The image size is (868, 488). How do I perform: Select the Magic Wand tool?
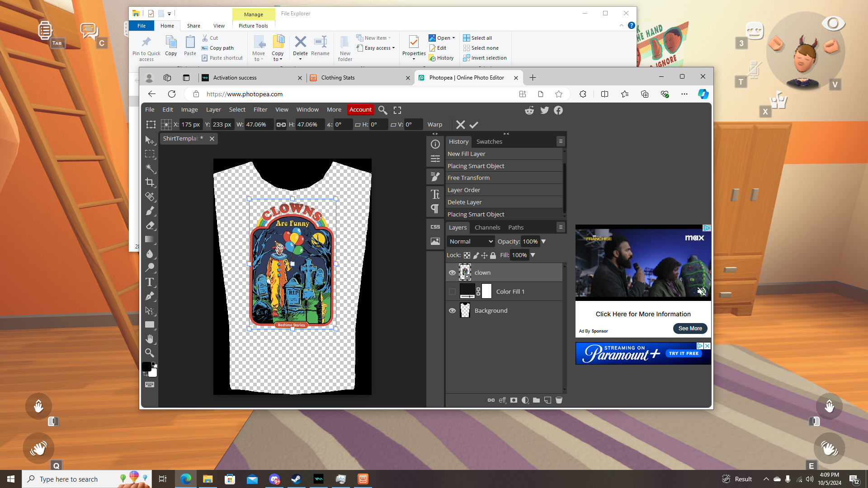[x=150, y=168]
